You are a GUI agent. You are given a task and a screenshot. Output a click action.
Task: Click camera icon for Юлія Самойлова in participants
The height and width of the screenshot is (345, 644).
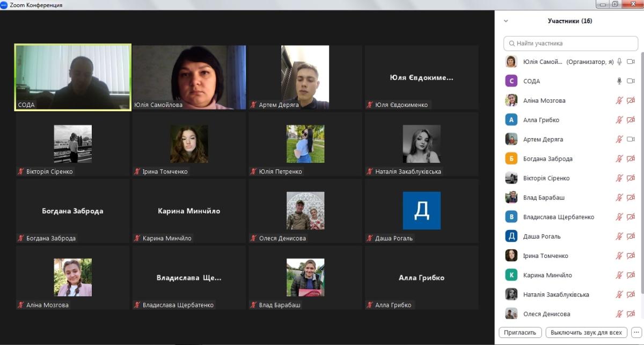[631, 62]
